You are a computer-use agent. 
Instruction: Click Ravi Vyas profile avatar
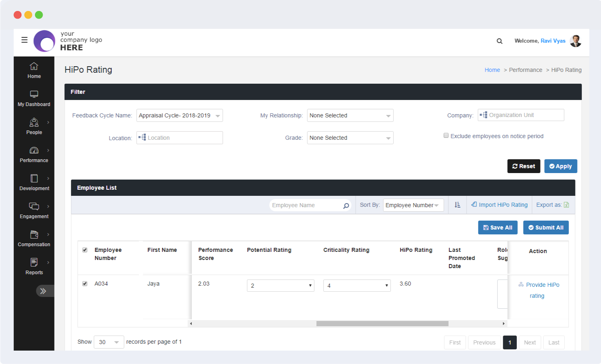[575, 41]
